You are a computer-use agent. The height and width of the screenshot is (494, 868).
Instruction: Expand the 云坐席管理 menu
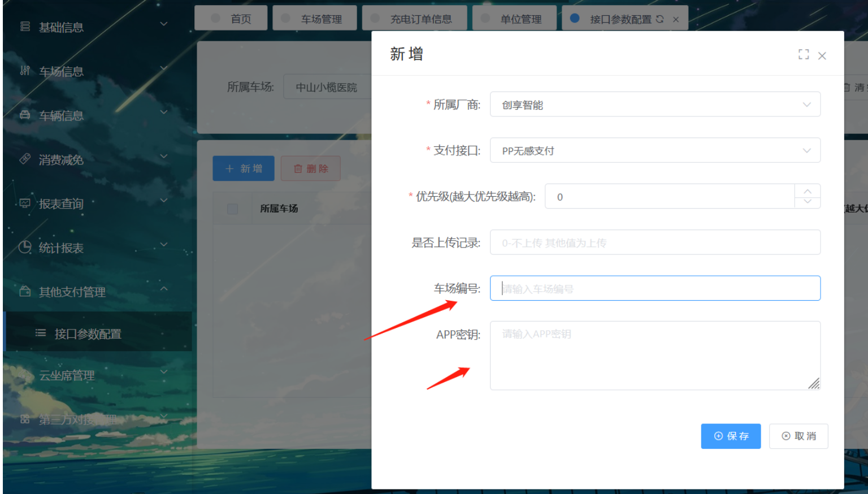coord(164,371)
